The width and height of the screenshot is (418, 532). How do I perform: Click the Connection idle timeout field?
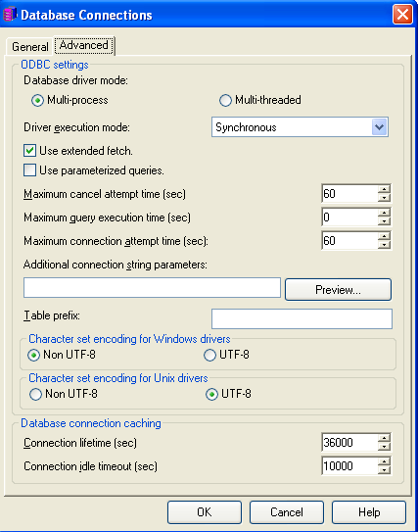[349, 465]
